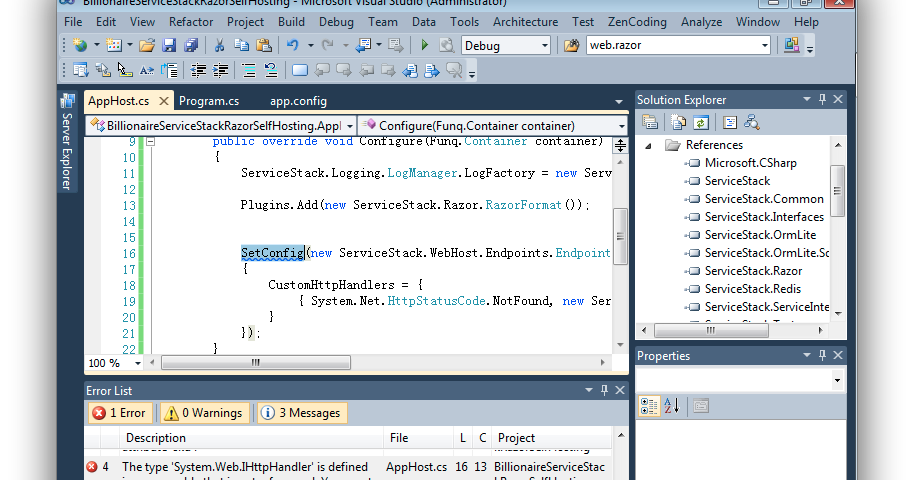The height and width of the screenshot is (480, 914).
Task: Click Display Object Member List icon
Action: [80, 71]
